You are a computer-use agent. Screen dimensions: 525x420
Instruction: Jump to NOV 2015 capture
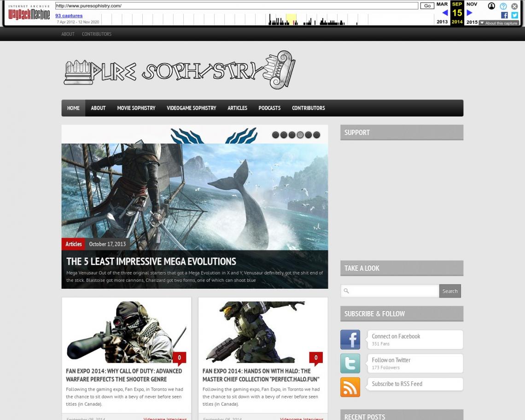coord(472,13)
